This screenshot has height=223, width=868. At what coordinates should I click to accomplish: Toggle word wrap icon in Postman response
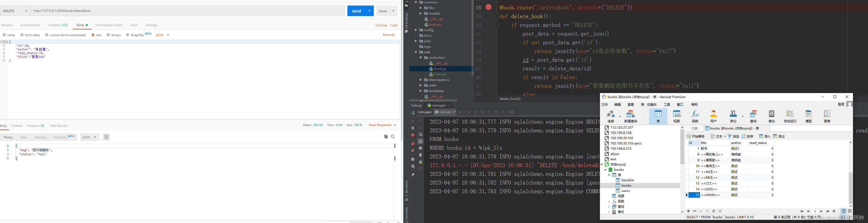106,137
